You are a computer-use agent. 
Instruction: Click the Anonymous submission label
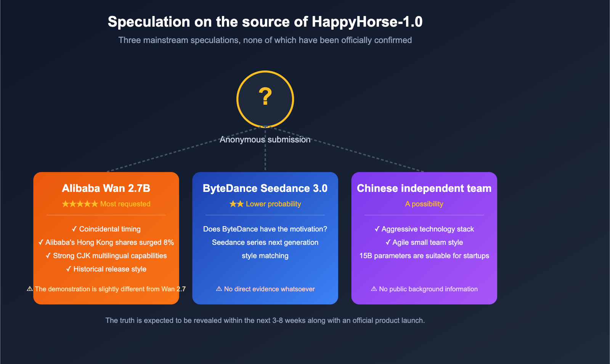[x=265, y=139]
